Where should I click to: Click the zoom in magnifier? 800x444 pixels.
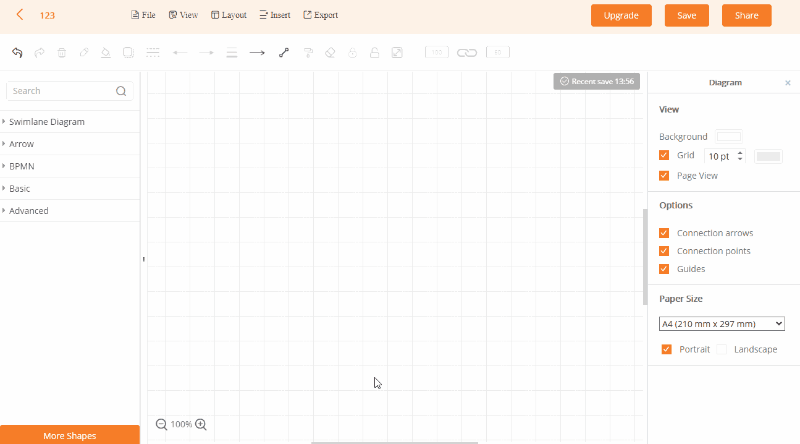[201, 425]
